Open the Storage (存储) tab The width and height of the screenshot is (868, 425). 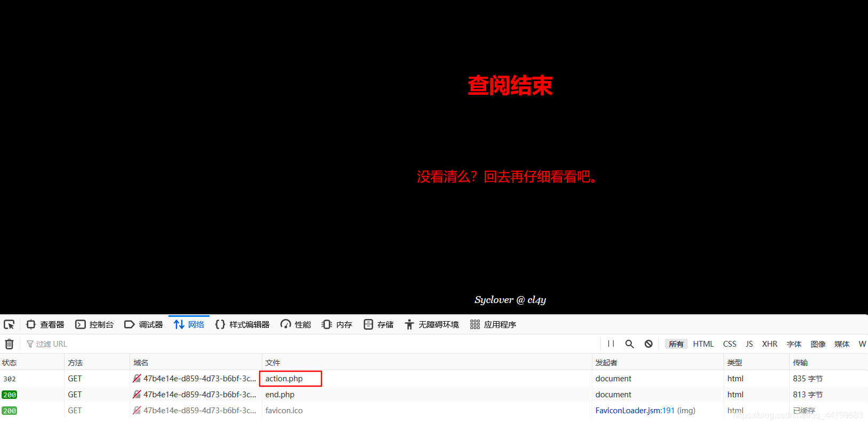pos(379,324)
